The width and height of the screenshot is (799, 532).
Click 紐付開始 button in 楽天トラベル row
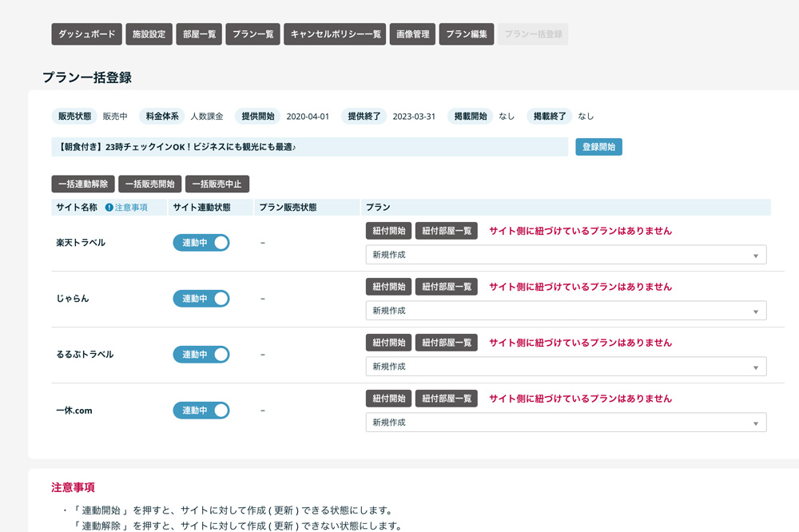[x=388, y=231]
